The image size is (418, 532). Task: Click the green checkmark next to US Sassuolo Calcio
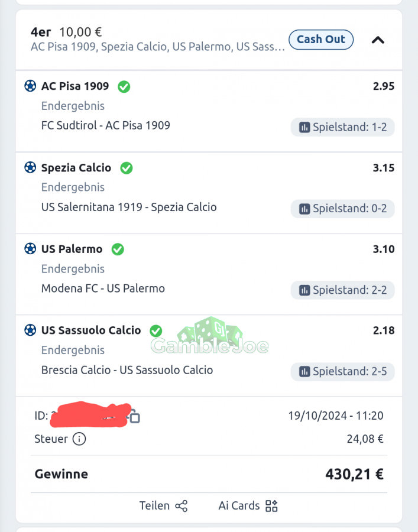click(x=156, y=331)
